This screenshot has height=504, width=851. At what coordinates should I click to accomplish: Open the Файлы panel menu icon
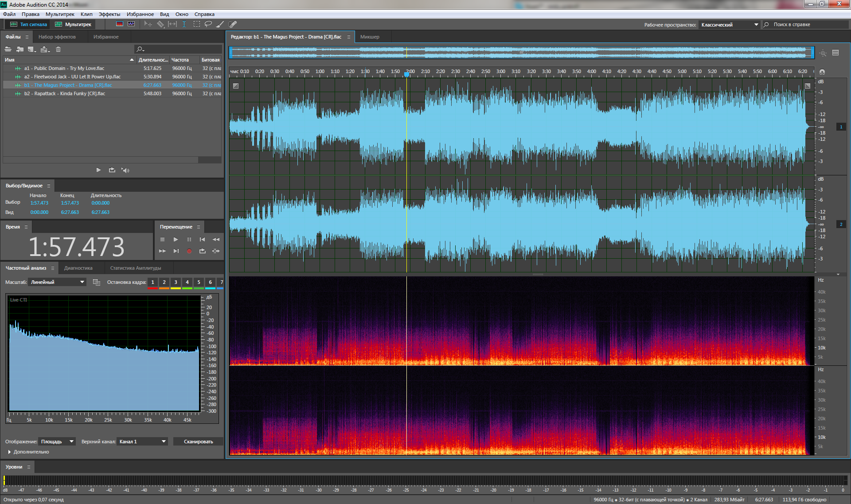[x=27, y=37]
